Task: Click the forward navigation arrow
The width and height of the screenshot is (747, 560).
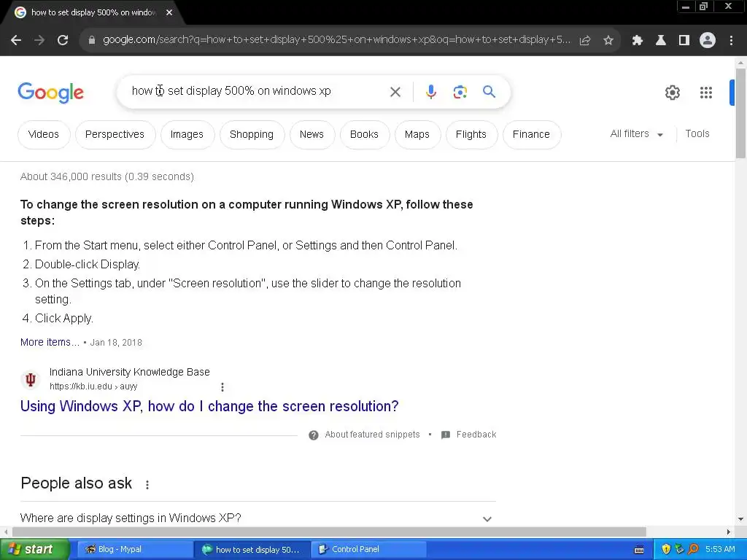Action: [39, 41]
